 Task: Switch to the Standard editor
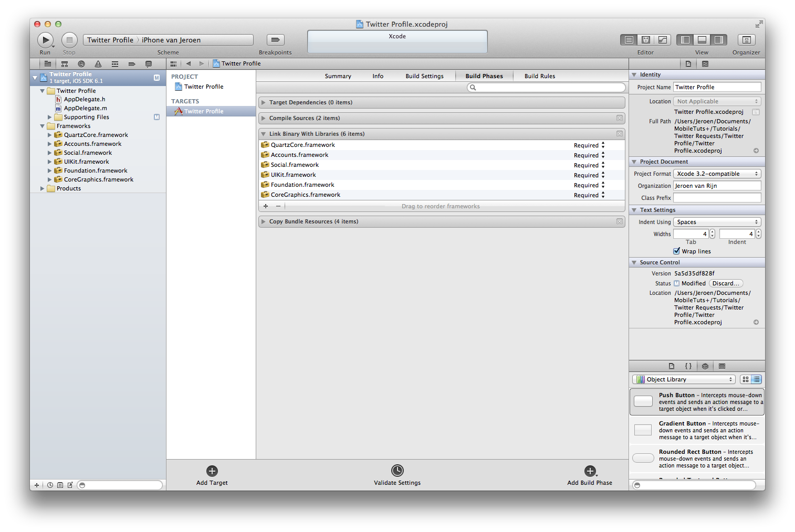(629, 40)
